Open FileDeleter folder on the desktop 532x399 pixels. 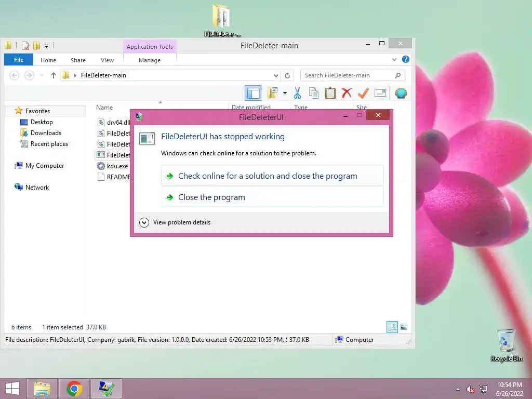coord(221,20)
